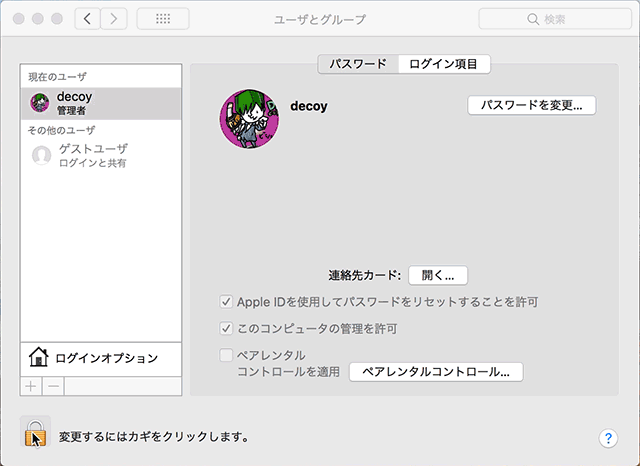Toggle このコンピュータの管理を許可 checkbox
This screenshot has width=640, height=466.
click(226, 328)
